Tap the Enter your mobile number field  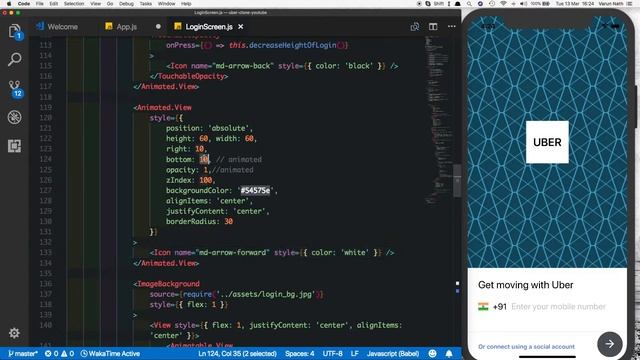[558, 307]
